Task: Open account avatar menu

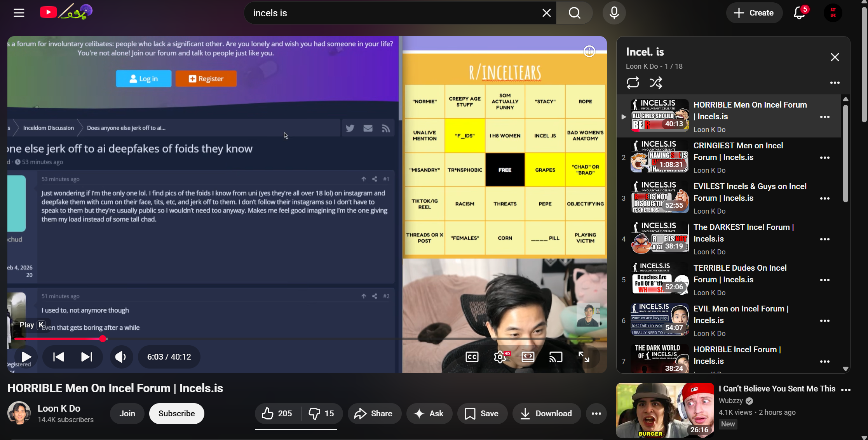Action: pyautogui.click(x=833, y=13)
